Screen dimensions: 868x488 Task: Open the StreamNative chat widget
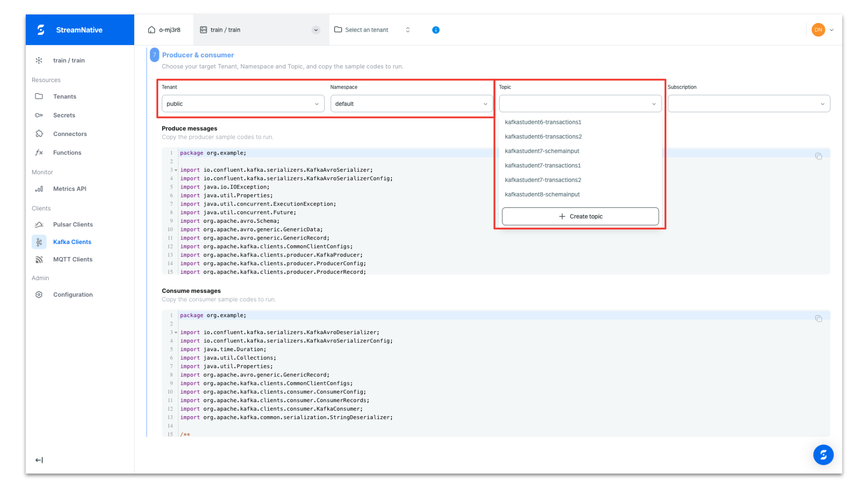pos(823,455)
